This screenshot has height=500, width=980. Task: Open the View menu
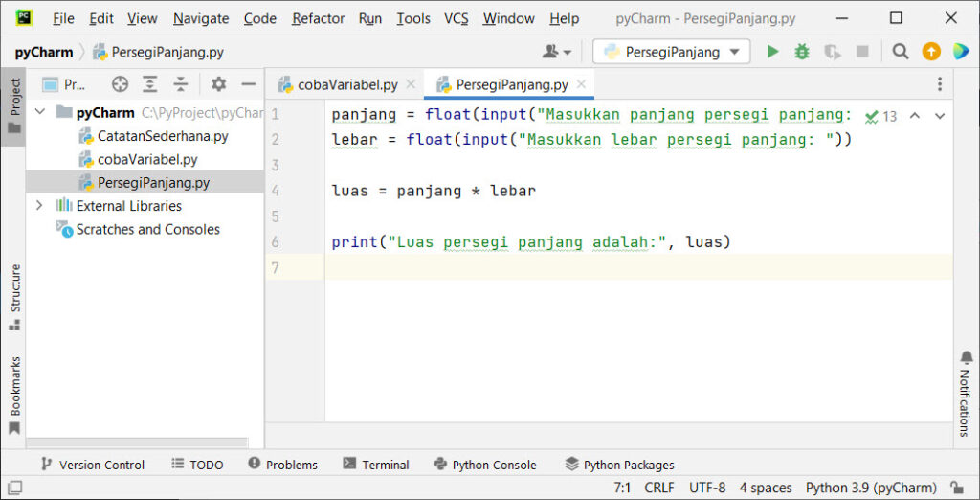143,19
